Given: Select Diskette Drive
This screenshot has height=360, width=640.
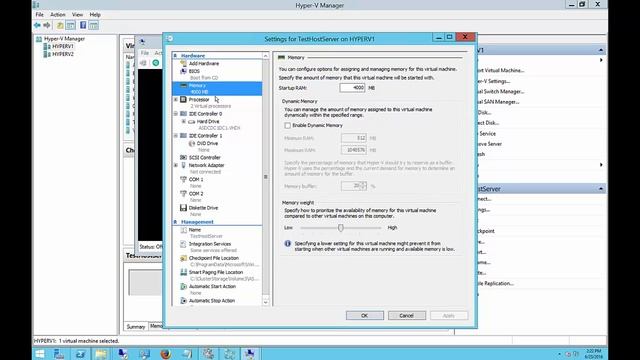Looking at the screenshot, I should click(203, 208).
